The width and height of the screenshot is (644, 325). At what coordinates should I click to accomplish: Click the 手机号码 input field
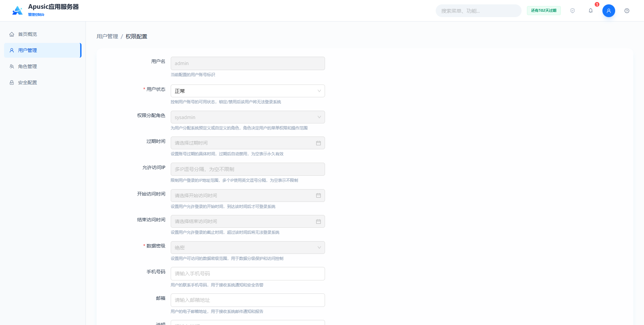pyautogui.click(x=248, y=274)
